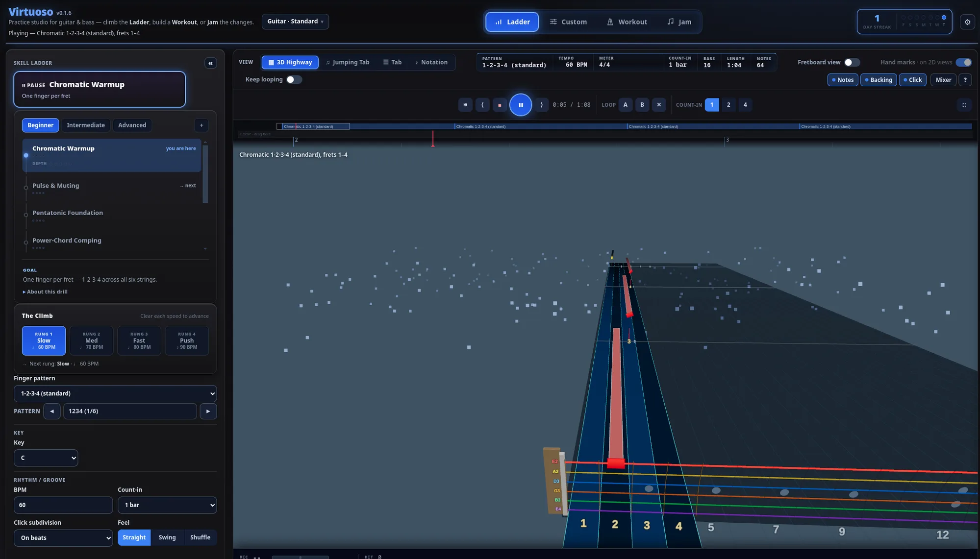Image resolution: width=980 pixels, height=559 pixels.
Task: Select Shuffle feel
Action: coord(200,537)
